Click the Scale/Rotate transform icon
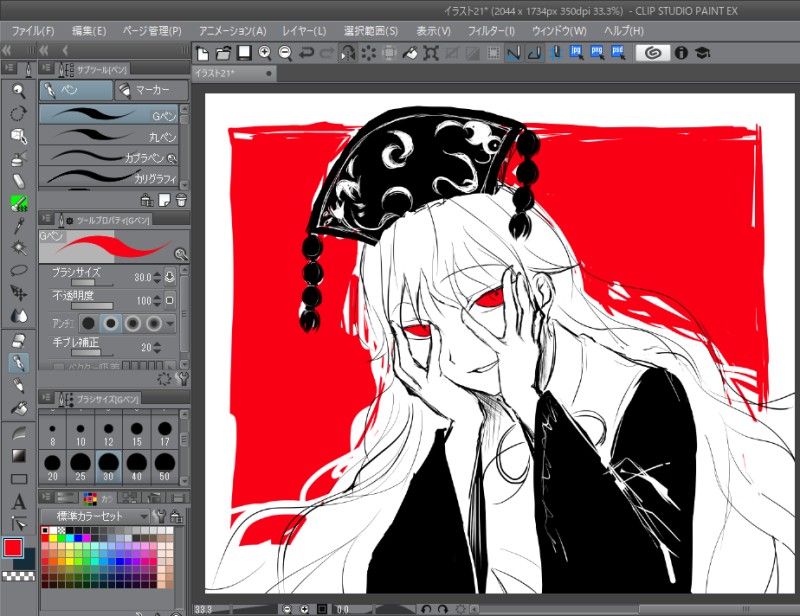Image resolution: width=800 pixels, height=616 pixels. tap(431, 53)
